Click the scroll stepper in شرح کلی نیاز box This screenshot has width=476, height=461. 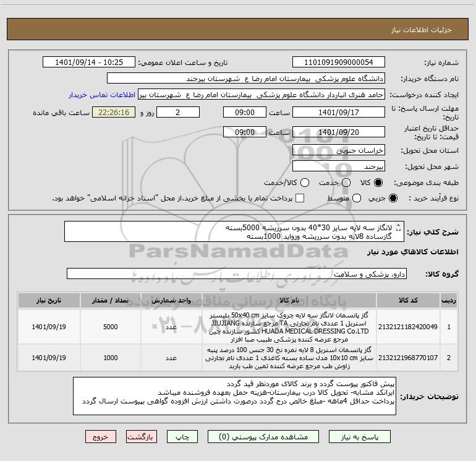399,228
